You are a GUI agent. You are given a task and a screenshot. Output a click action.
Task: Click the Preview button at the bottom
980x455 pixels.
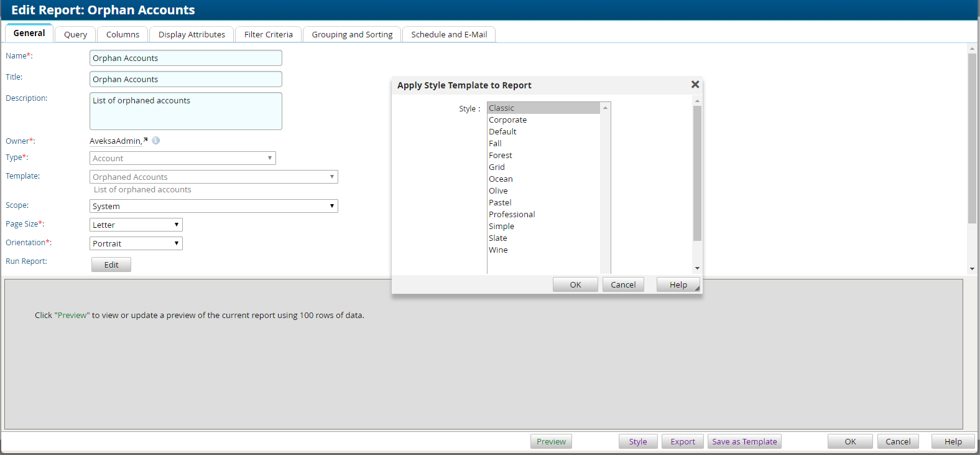(551, 441)
